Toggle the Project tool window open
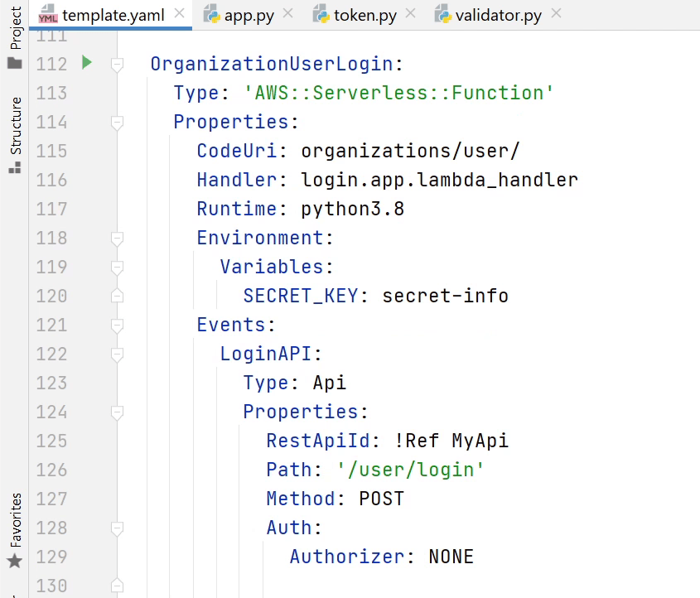The image size is (700, 598). [14, 24]
